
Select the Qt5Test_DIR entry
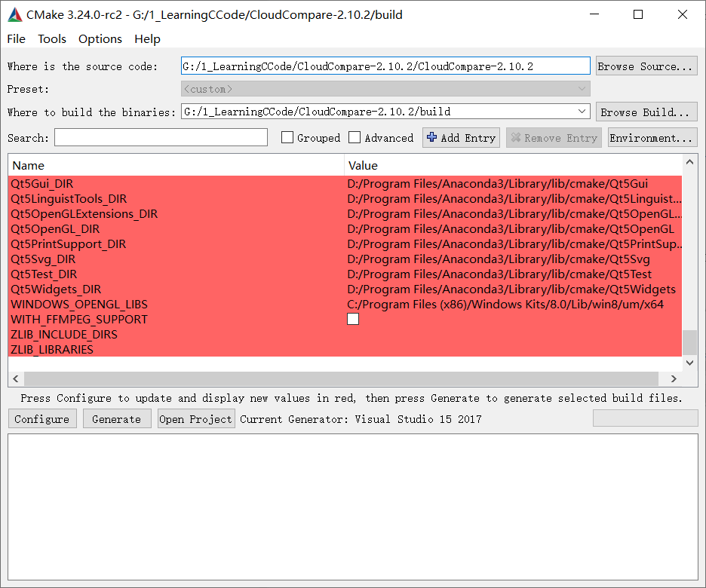[x=44, y=274]
